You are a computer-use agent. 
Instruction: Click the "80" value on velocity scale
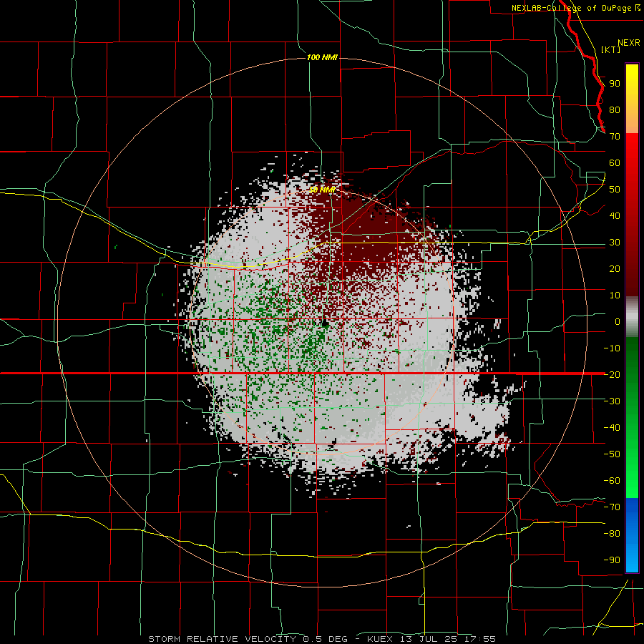pyautogui.click(x=615, y=110)
